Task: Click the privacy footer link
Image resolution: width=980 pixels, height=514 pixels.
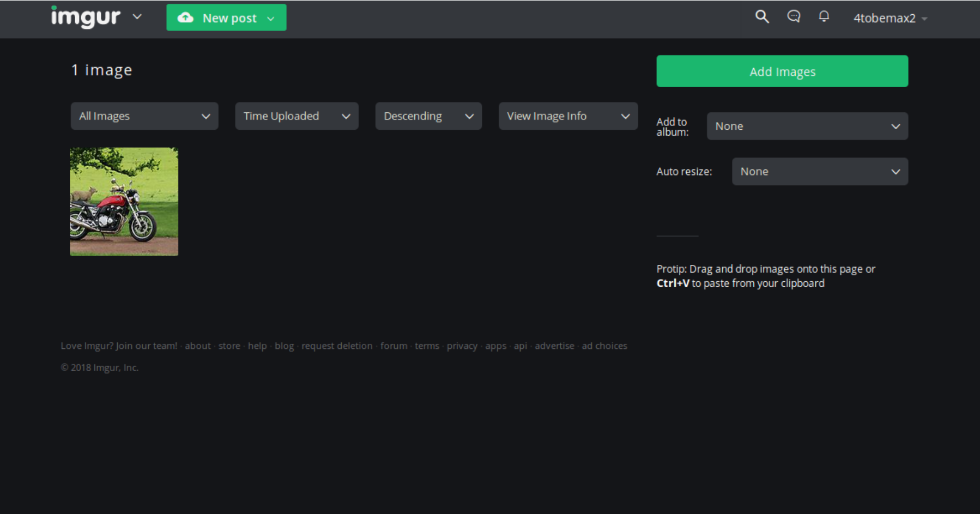Action: [462, 346]
